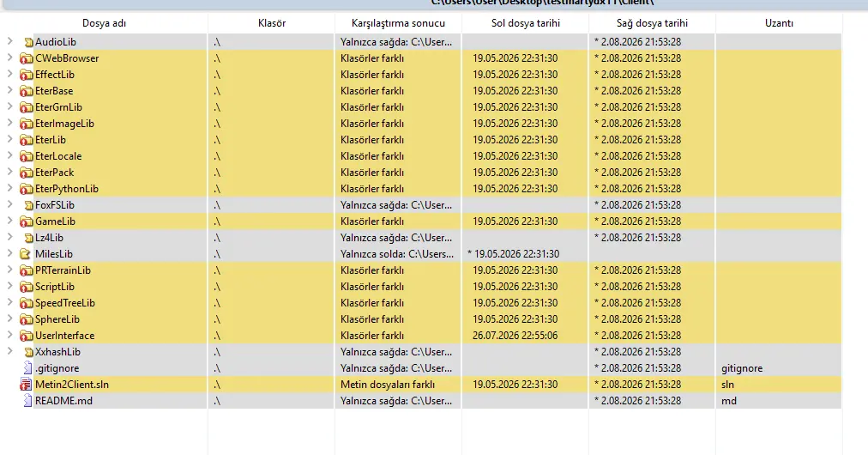868x455 pixels.
Task: Click the UserInterface folder icon
Action: click(x=26, y=337)
